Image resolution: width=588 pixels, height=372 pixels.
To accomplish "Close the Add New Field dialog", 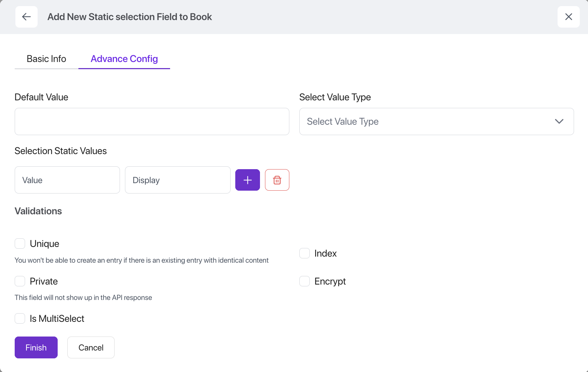I will pyautogui.click(x=568, y=17).
